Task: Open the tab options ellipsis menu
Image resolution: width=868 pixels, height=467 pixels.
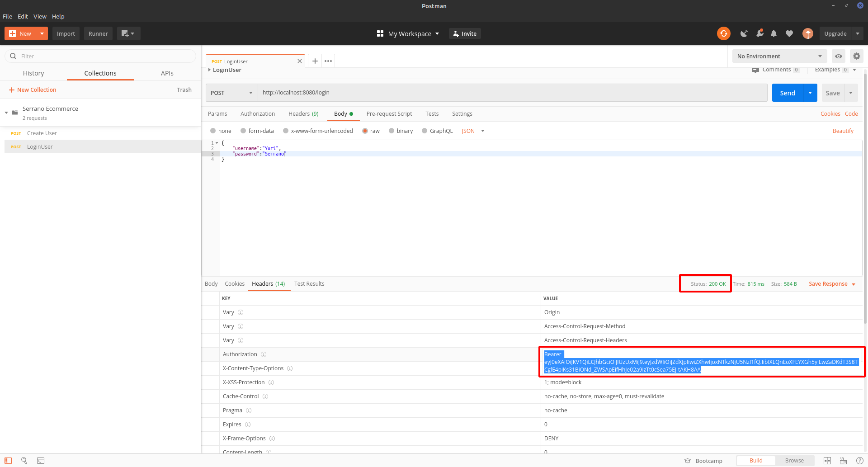Action: tap(328, 61)
